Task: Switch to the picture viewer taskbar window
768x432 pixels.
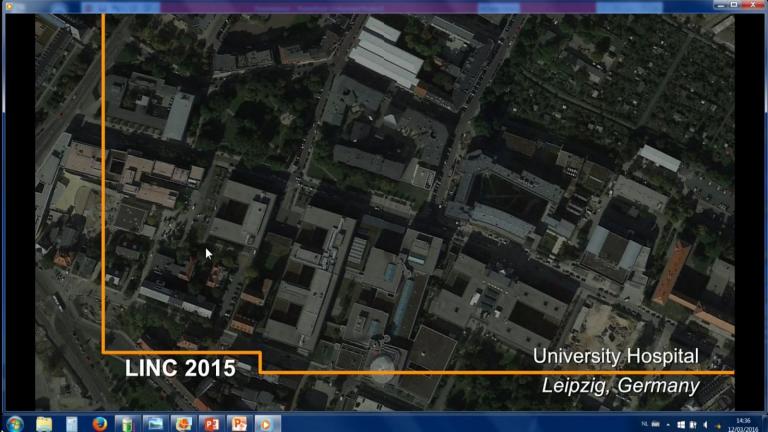Action: click(155, 424)
